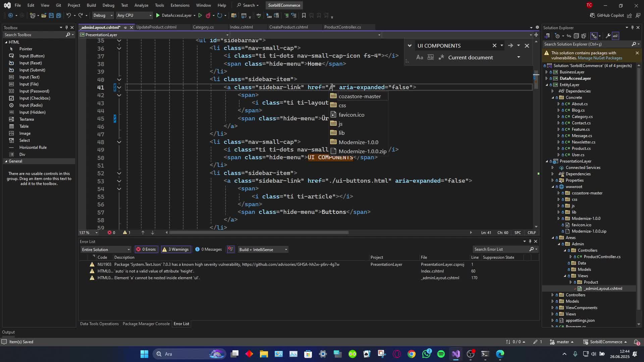Screen dimensions: 644x362
Task: Click the master branch status indicator
Action: point(562,342)
